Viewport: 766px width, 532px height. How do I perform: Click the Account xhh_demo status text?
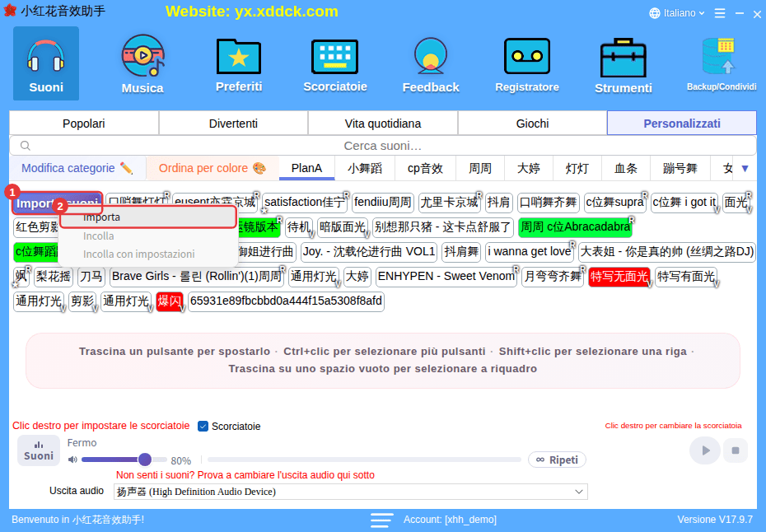click(x=450, y=520)
